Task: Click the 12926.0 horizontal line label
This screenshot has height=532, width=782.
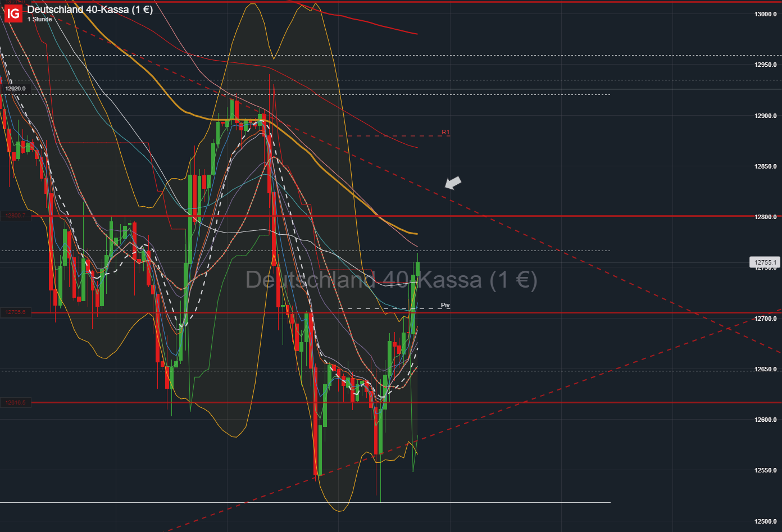Action: [x=15, y=89]
